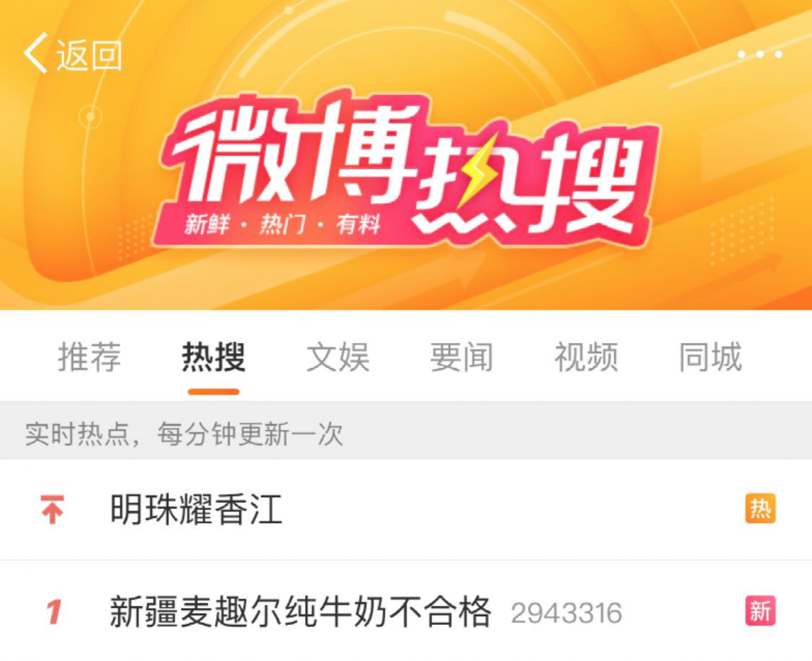Viewport: 812px width, 661px height.
Task: Tap the 实时热点 update notice bar
Action: pos(406,433)
